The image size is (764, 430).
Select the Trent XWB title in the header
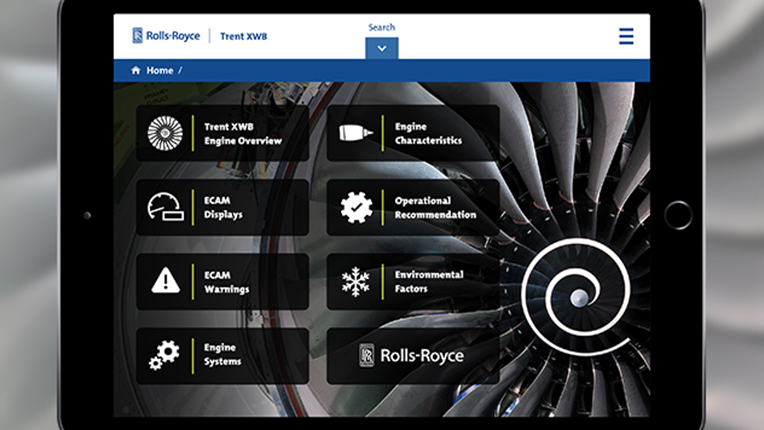coord(244,37)
